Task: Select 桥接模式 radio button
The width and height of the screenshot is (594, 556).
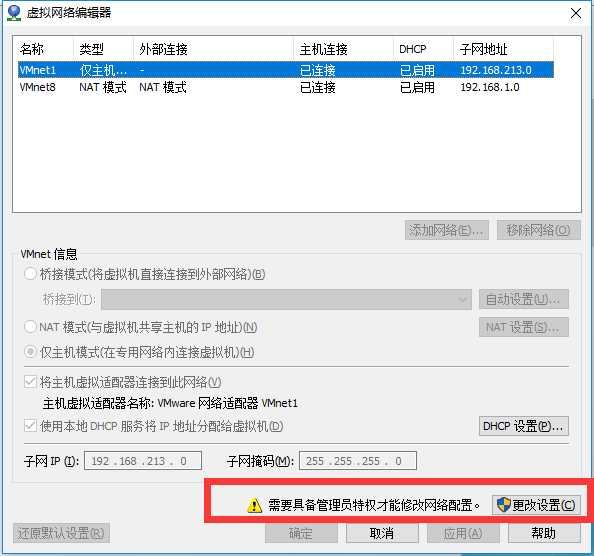Action: click(x=30, y=274)
